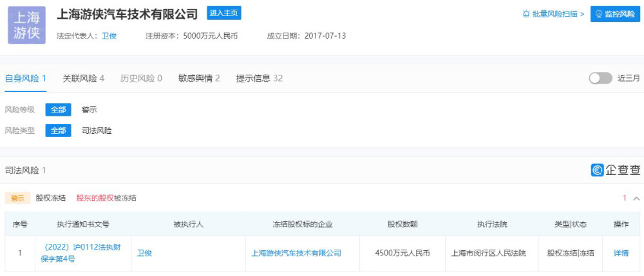This screenshot has height=276, width=644.
Task: Toggle the 近三月 switch
Action: click(600, 78)
